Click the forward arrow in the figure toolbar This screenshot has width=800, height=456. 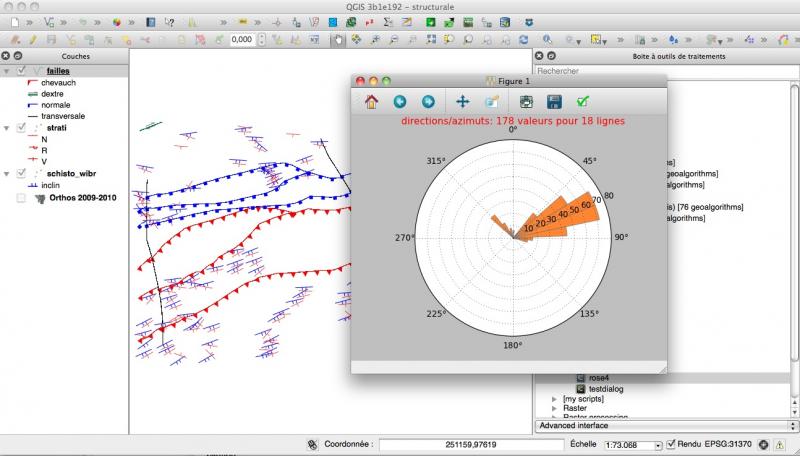(428, 101)
